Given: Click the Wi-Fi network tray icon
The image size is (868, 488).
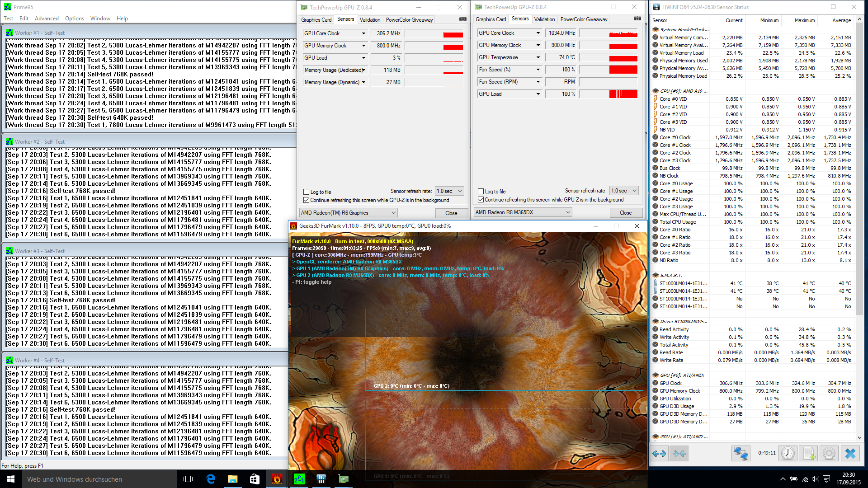Looking at the screenshot, I should click(x=805, y=479).
